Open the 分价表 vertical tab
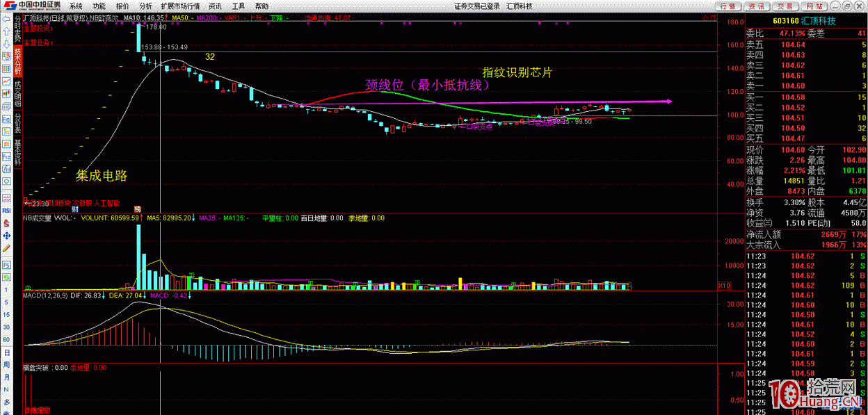 [x=17, y=123]
